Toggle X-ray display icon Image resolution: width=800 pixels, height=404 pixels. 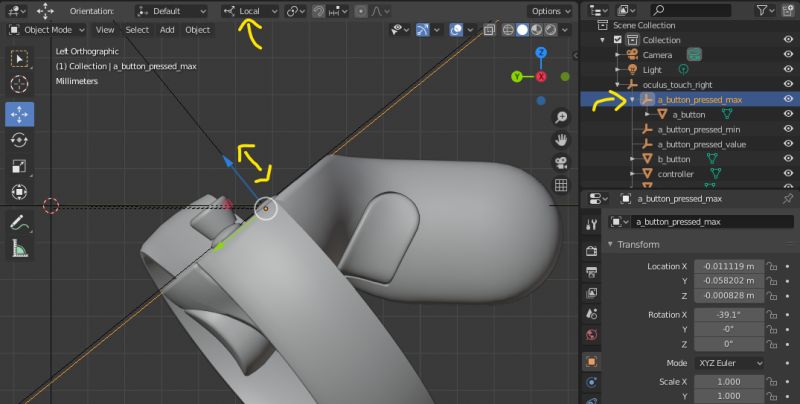(489, 30)
